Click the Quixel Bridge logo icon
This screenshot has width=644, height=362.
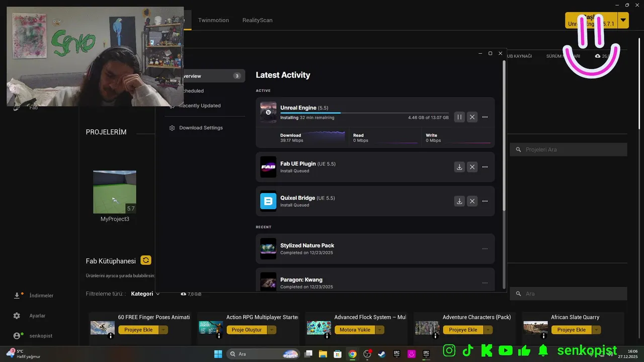(268, 201)
